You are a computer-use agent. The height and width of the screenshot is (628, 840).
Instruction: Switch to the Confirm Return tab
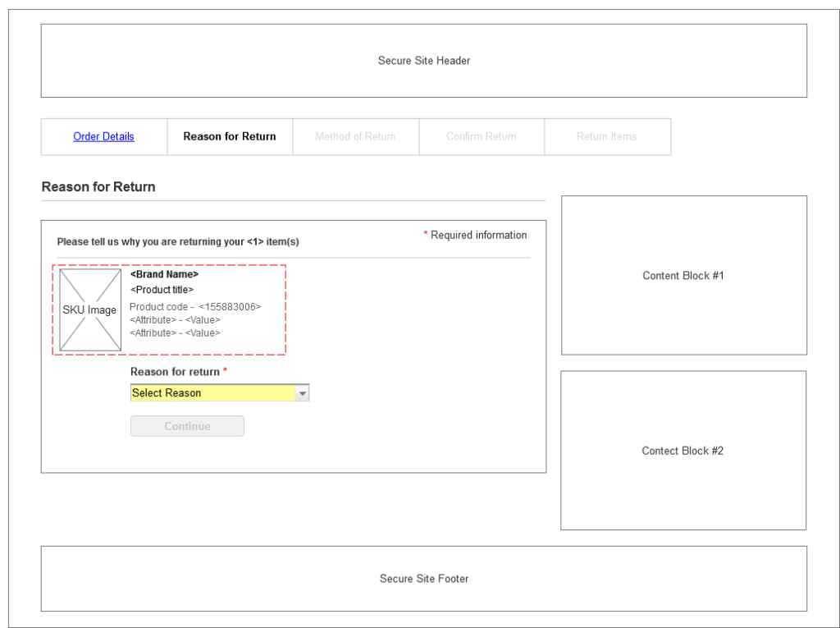(x=482, y=136)
